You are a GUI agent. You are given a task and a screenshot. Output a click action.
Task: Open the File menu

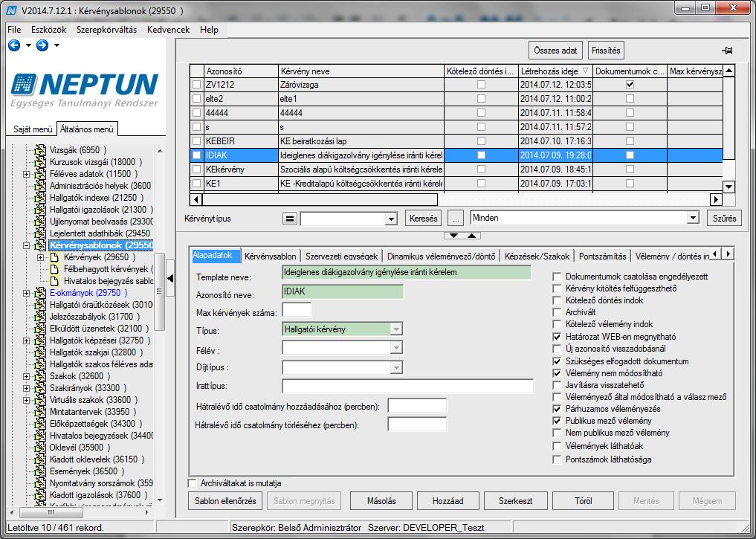tap(14, 30)
